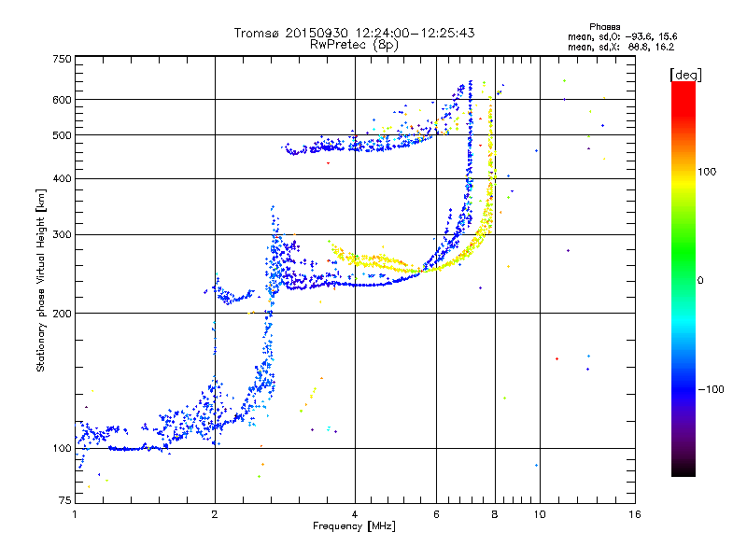Click the x-axis tick label '8'
The width and height of the screenshot is (747, 560).
(495, 514)
